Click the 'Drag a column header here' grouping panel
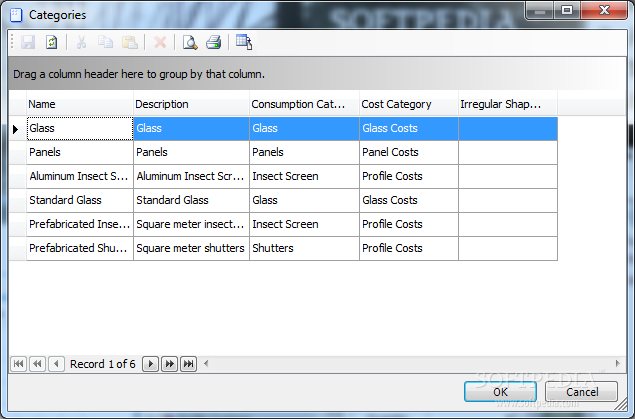Screen dimensions: 635x419 pos(317,74)
